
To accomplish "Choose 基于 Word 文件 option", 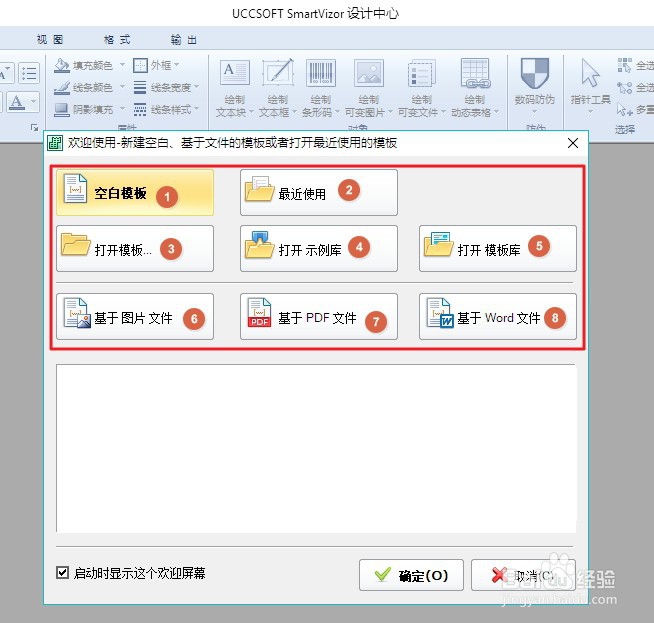I will coord(498,317).
